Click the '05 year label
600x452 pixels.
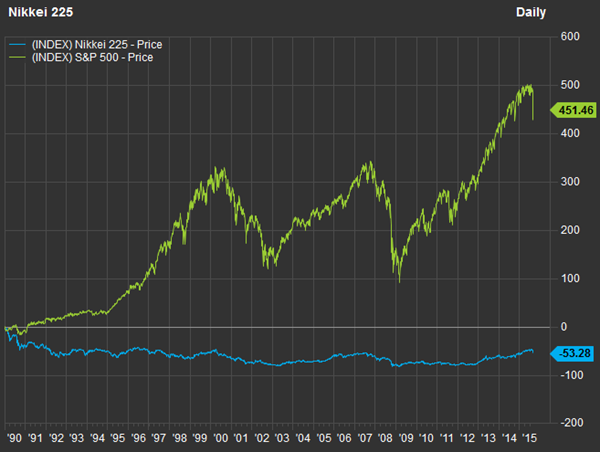pyautogui.click(x=324, y=438)
